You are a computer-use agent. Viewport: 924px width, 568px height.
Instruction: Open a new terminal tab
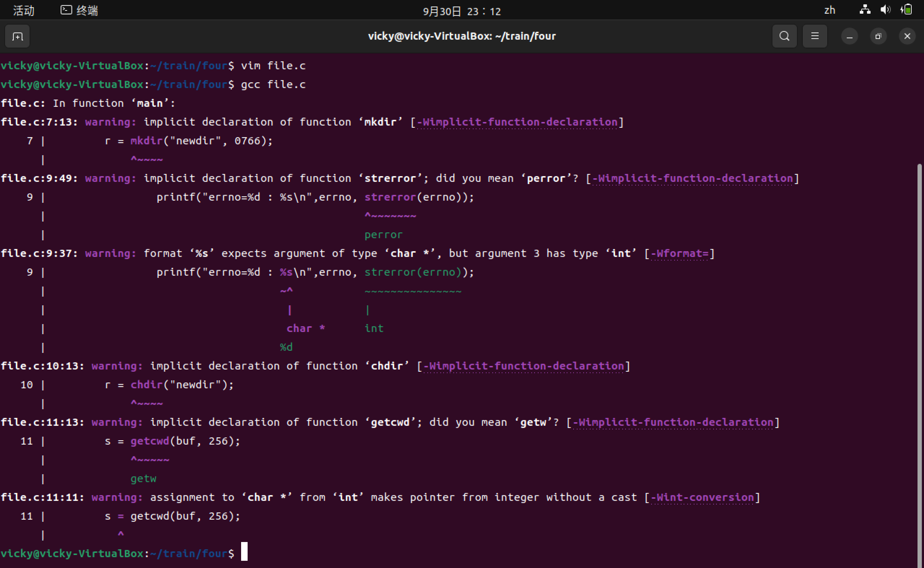[17, 36]
